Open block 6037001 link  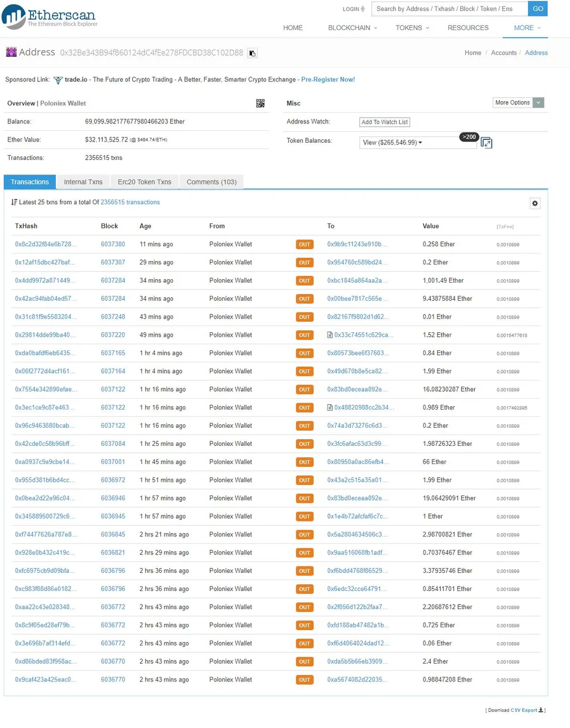coord(113,462)
